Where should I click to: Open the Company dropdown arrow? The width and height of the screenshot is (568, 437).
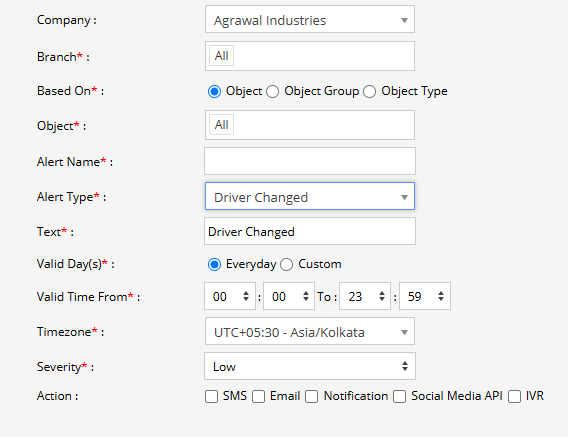coord(404,20)
